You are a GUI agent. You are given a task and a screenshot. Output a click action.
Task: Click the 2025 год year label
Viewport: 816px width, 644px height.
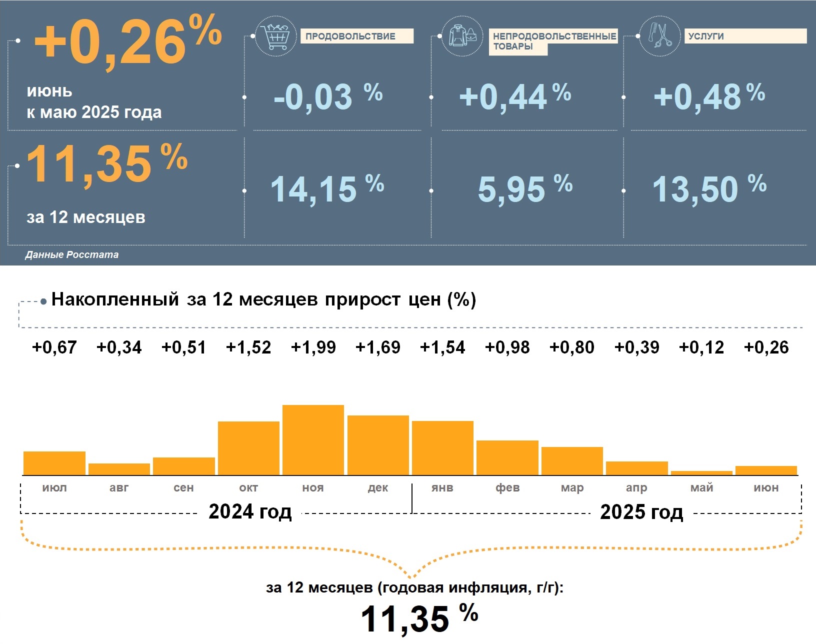[641, 511]
